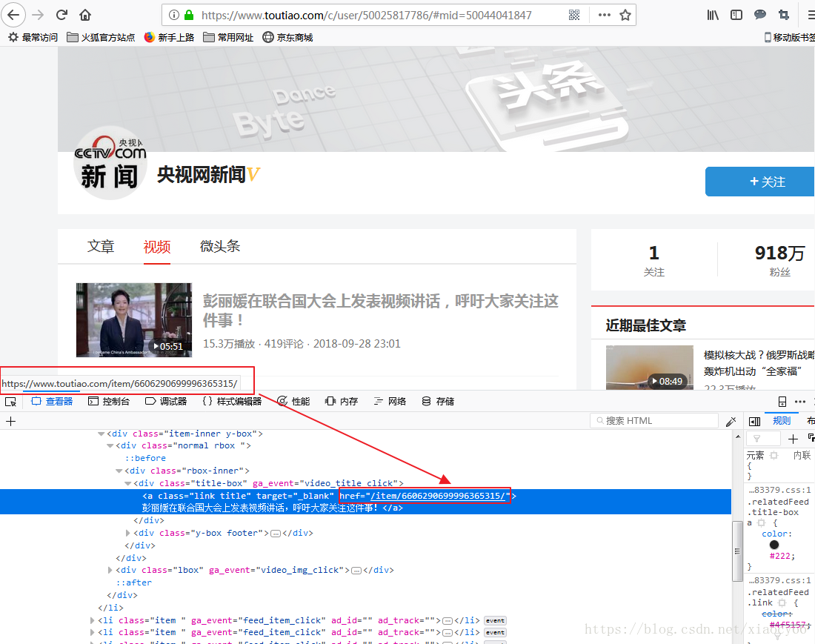Screen dimensions: 815x644
Task: Click the second event badge on li item
Action: [x=495, y=633]
